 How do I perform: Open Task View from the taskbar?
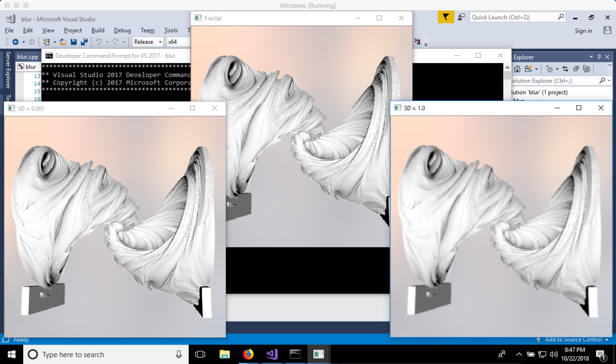[x=200, y=354]
